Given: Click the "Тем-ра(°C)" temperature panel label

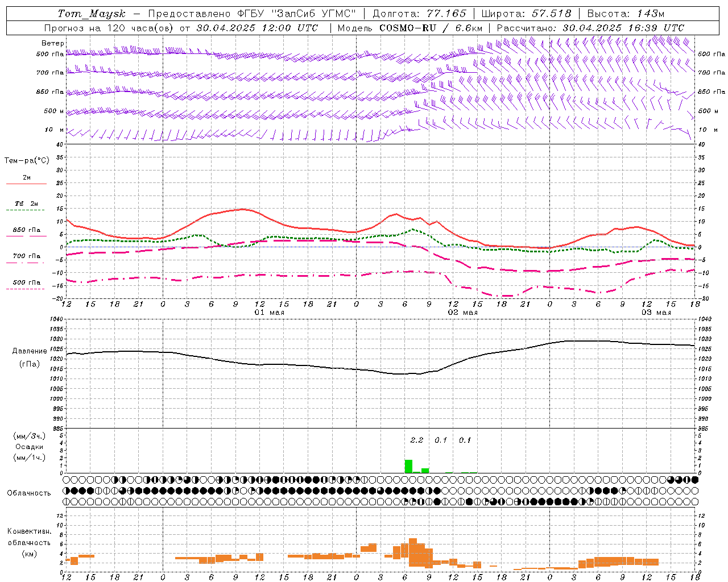Looking at the screenshot, I should (x=27, y=161).
